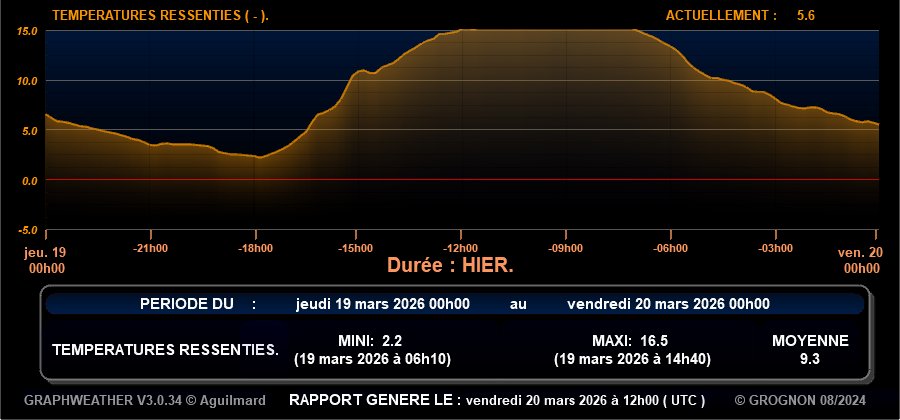
Task: Select the -15h00 tick on the time axis
Action: (x=357, y=248)
